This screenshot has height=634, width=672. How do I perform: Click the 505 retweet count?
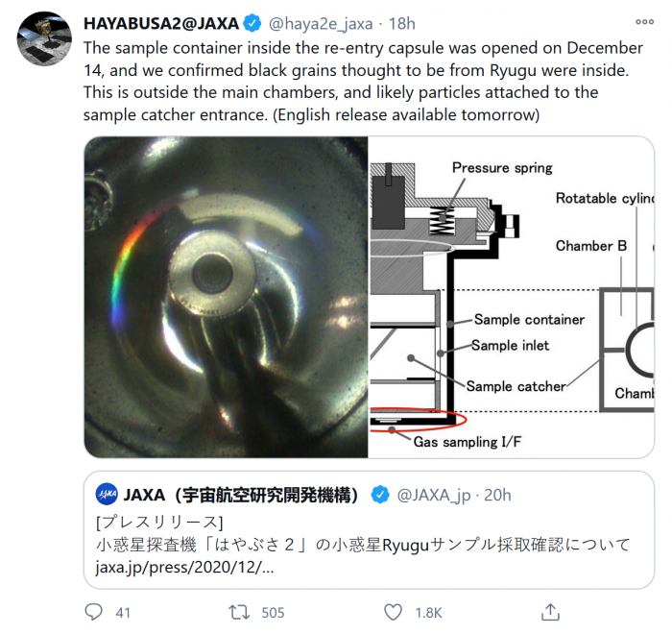[273, 613]
